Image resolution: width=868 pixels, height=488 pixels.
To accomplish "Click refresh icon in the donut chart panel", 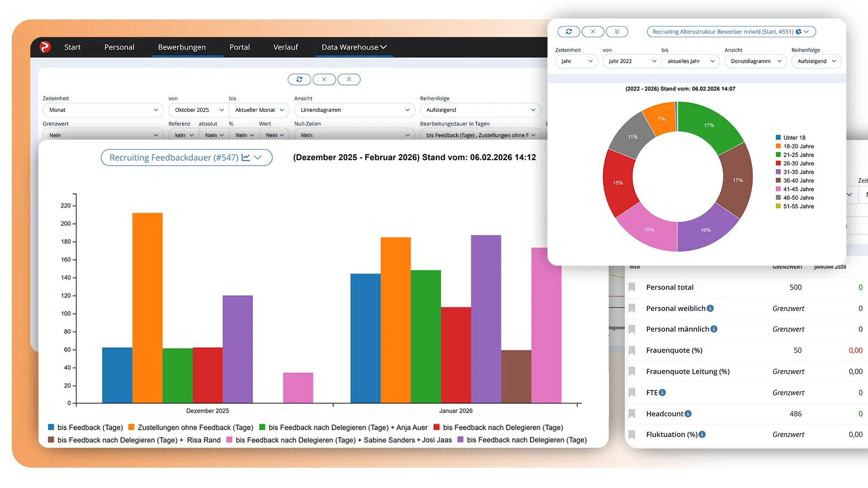I will [x=569, y=32].
